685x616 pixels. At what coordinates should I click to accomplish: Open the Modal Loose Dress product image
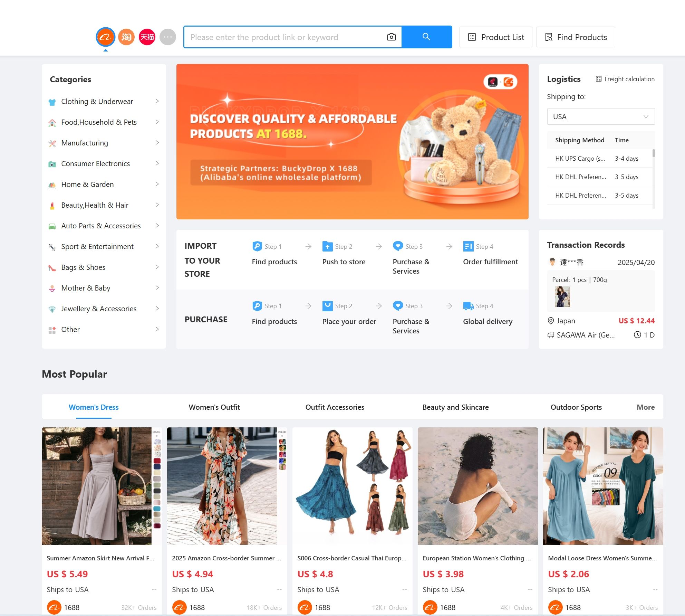pos(603,486)
